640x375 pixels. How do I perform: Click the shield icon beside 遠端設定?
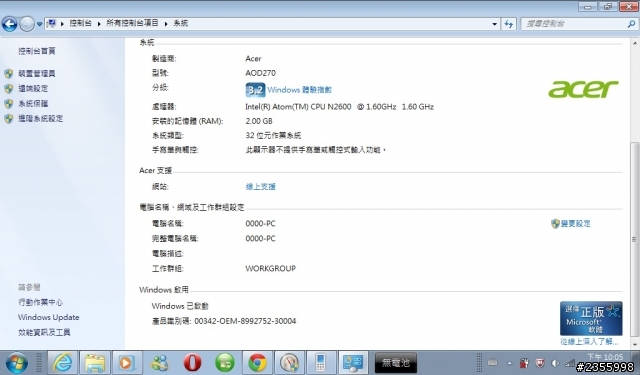tap(9, 89)
